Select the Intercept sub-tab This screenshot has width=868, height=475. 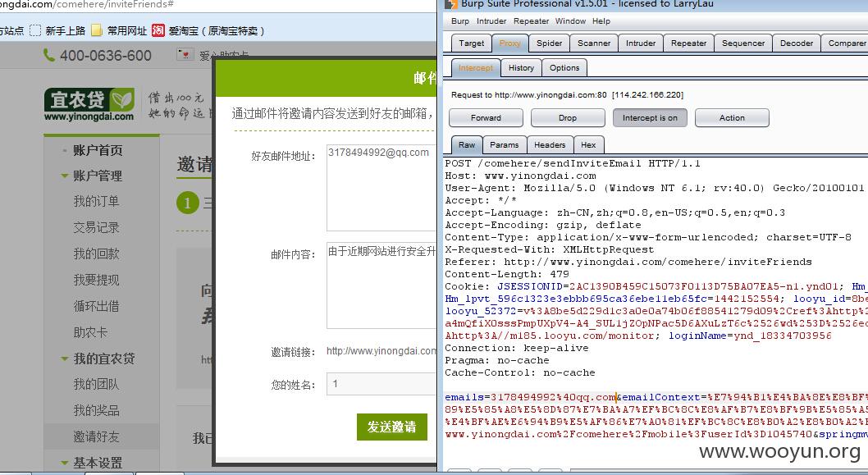(476, 67)
